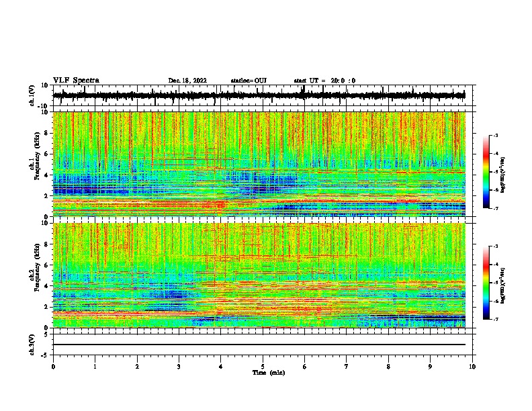
Task: Click the "Time (min)" axis label
Action: (269, 373)
